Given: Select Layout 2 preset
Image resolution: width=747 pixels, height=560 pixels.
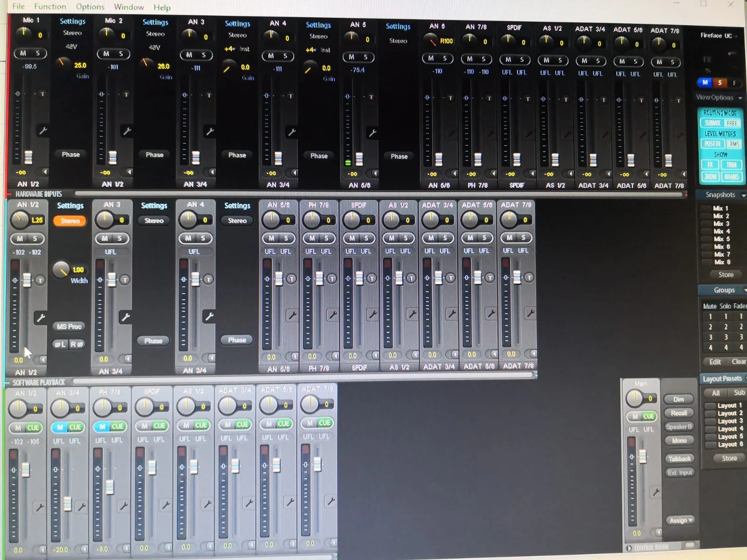Looking at the screenshot, I should [x=729, y=413].
